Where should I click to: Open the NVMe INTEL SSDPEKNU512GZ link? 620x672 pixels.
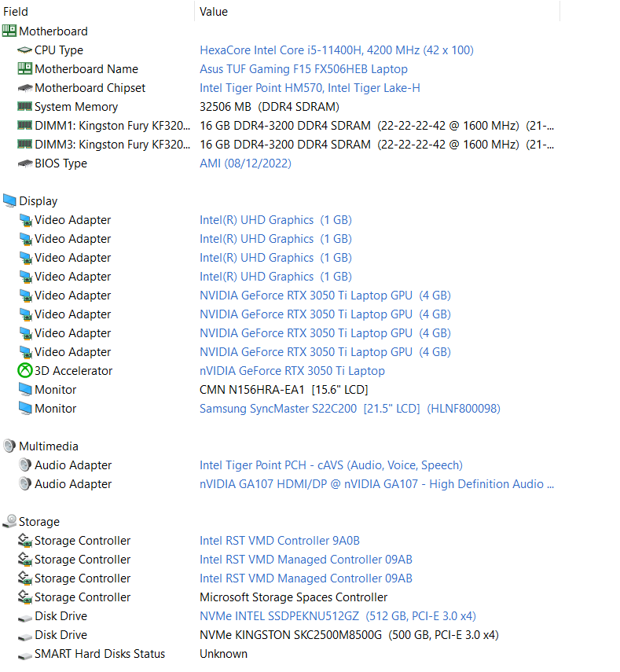(338, 616)
